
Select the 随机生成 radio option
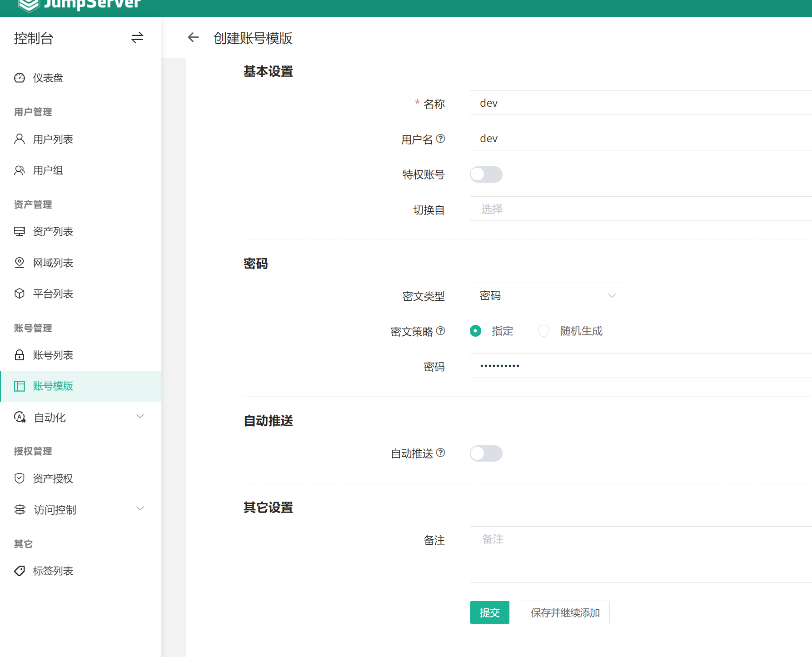coord(543,331)
